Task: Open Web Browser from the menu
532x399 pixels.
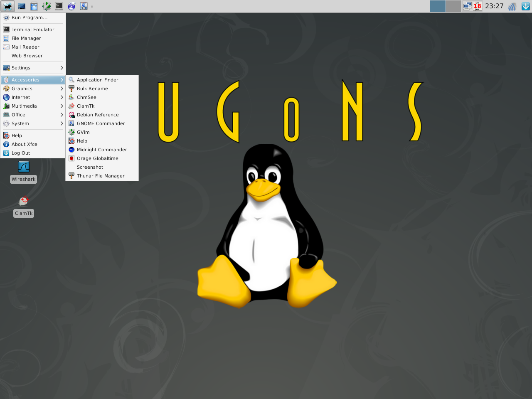Action: click(33, 56)
